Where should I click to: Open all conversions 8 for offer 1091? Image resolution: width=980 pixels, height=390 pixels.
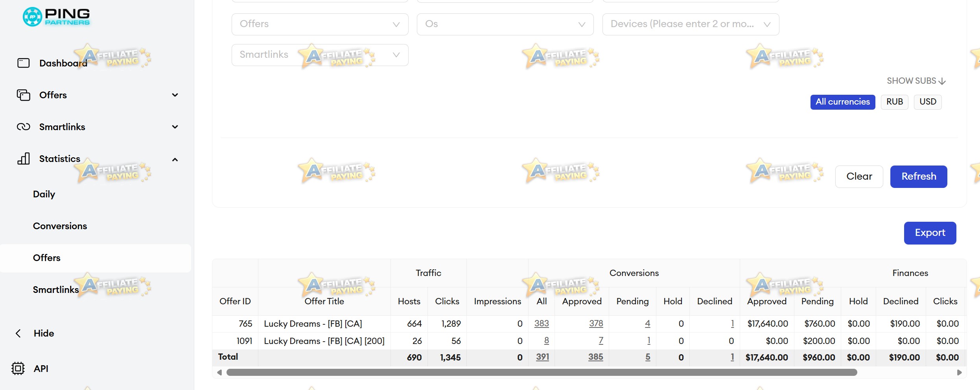546,341
